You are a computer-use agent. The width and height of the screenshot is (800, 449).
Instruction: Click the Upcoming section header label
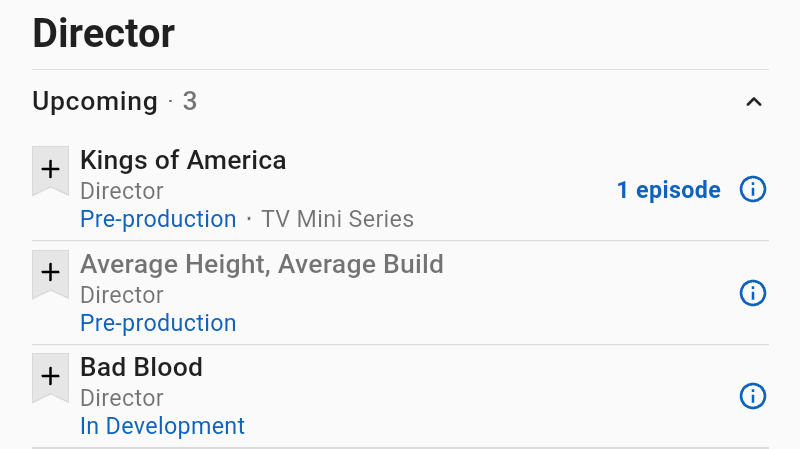coord(95,101)
